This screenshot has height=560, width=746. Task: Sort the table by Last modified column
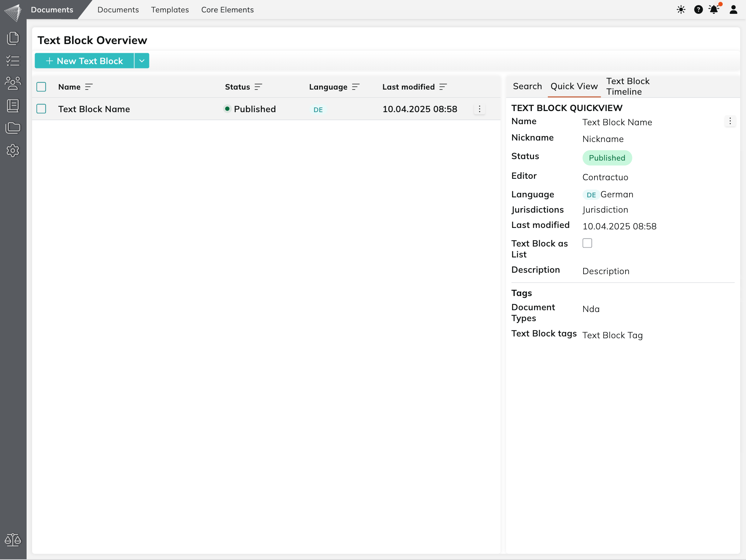tap(443, 87)
